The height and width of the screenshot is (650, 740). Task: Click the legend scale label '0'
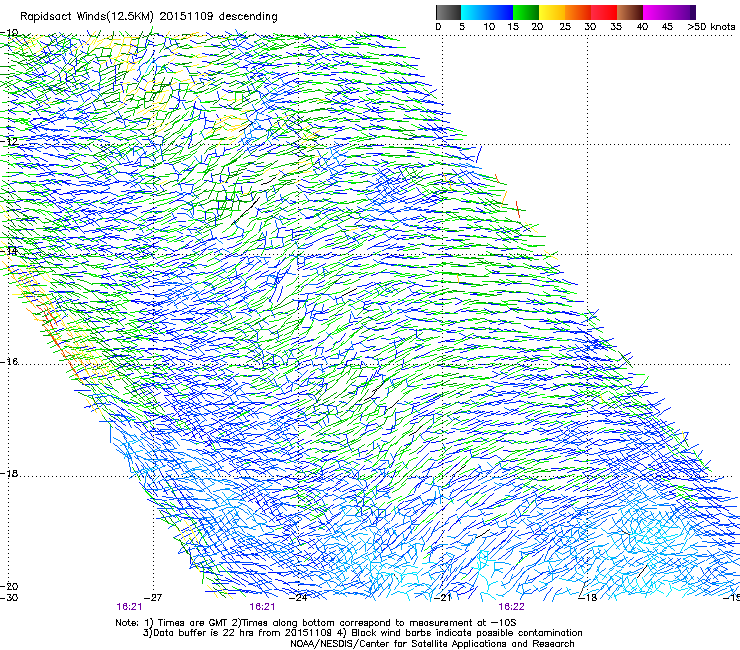point(438,27)
